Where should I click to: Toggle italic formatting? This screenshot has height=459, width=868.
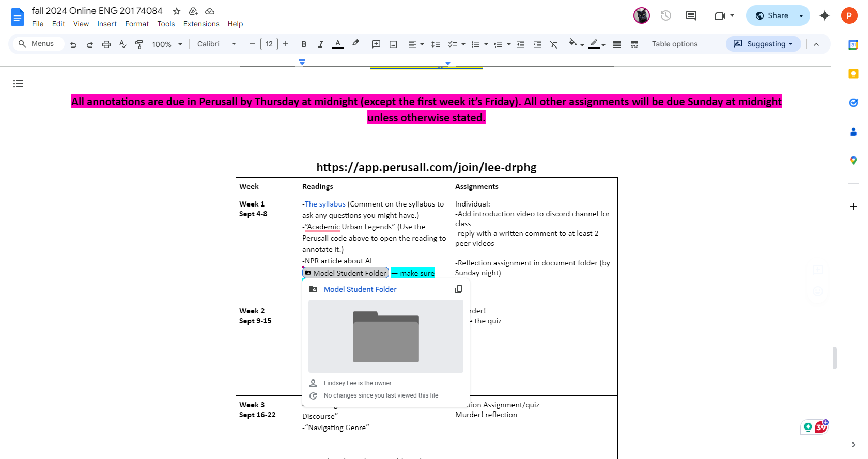(x=320, y=44)
